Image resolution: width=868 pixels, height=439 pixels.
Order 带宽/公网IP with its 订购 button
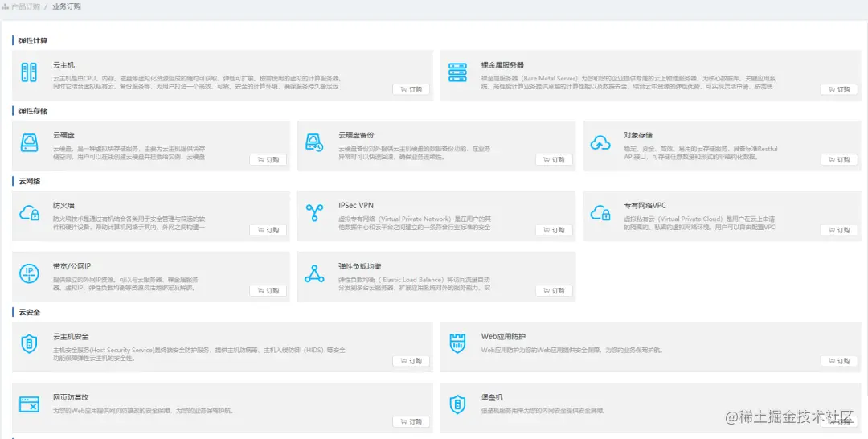pos(268,291)
